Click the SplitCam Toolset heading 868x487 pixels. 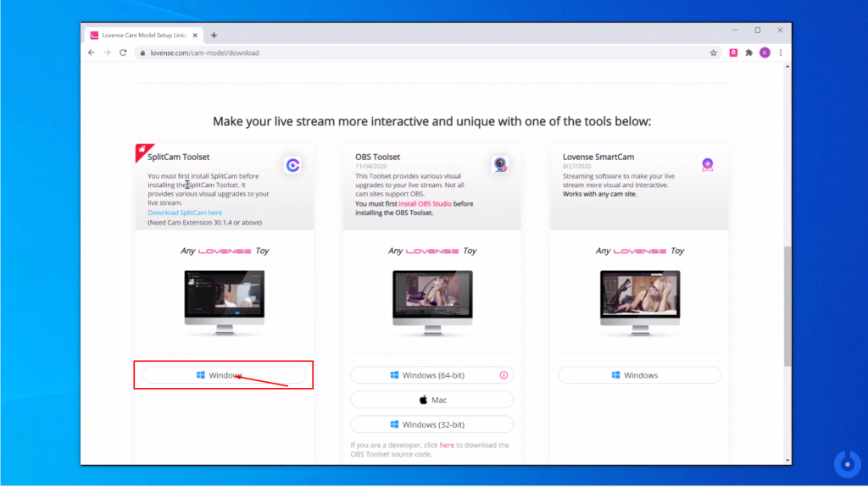click(x=178, y=158)
